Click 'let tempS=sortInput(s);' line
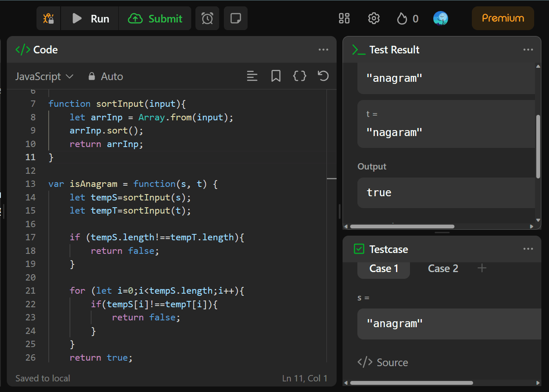The width and height of the screenshot is (549, 392). click(x=130, y=197)
